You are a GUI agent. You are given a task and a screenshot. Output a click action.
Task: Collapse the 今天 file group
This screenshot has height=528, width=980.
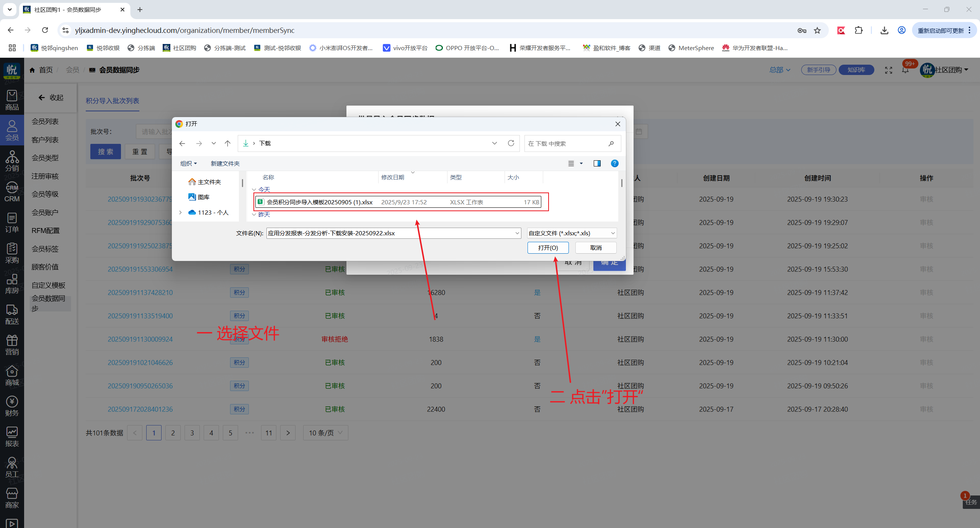coord(254,190)
